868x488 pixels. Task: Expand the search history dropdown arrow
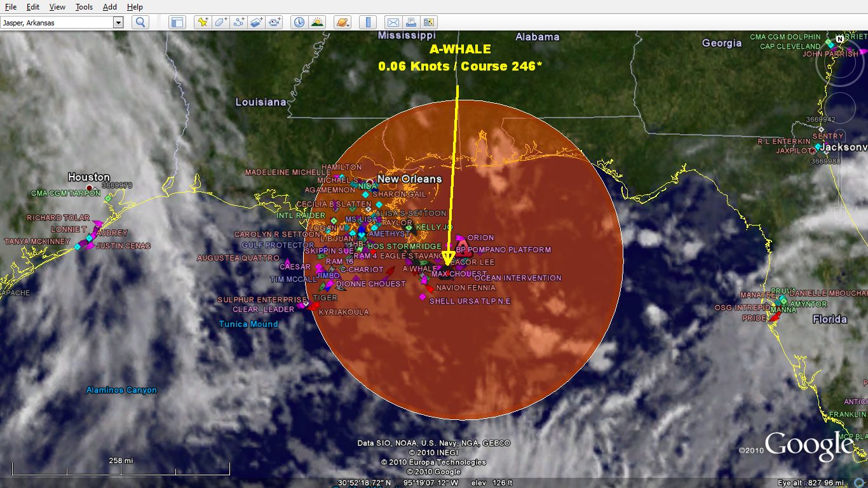point(118,22)
